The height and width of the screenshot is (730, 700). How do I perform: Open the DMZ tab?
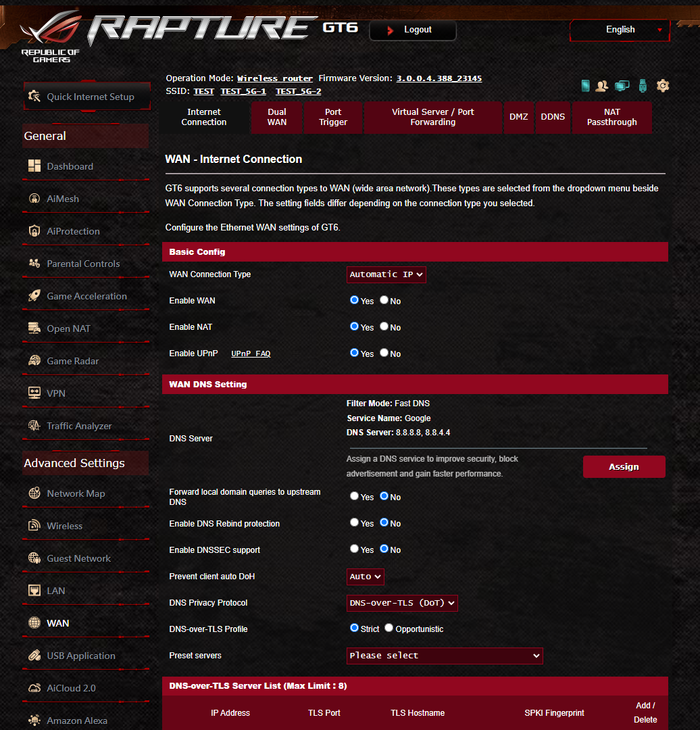[x=518, y=117]
